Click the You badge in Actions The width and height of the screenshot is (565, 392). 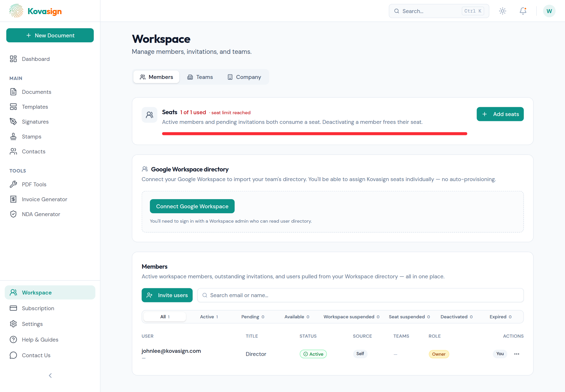coord(500,354)
